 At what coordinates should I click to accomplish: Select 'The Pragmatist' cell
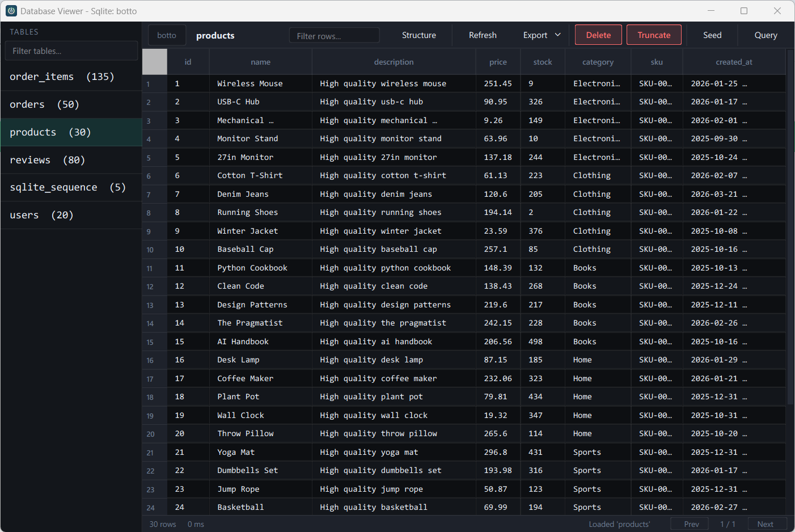pos(261,323)
